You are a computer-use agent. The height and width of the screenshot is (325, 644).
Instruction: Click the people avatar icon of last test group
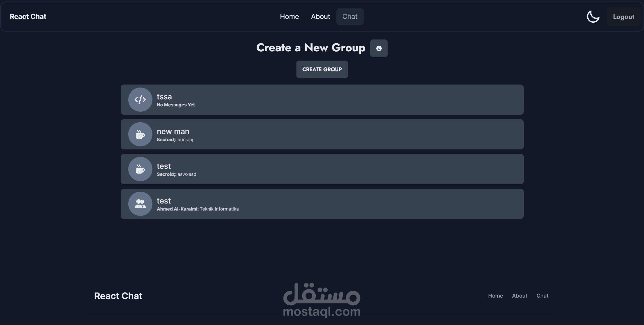coord(140,204)
